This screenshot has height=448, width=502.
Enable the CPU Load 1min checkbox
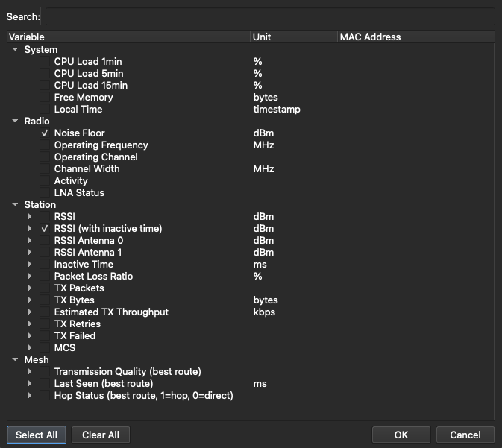(46, 62)
